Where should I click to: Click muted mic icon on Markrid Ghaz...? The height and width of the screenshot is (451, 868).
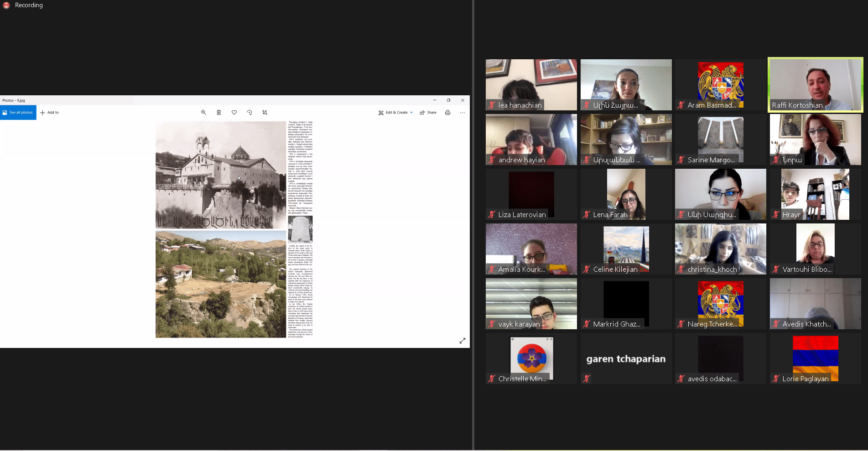[587, 324]
